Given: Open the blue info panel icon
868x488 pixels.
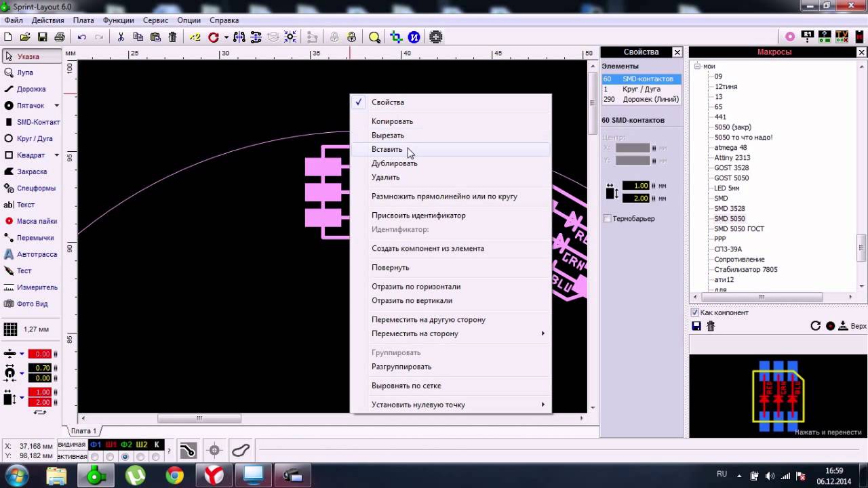Looking at the screenshot, I should tap(414, 37).
